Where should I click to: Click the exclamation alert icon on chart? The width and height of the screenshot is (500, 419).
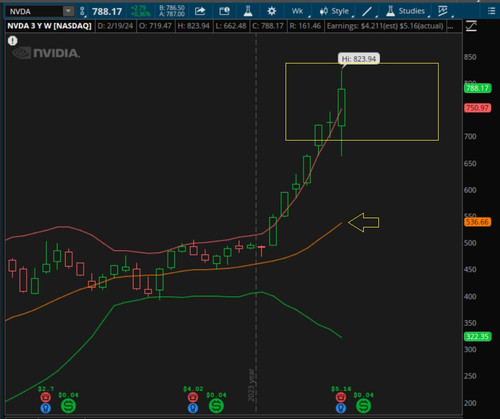click(13, 41)
